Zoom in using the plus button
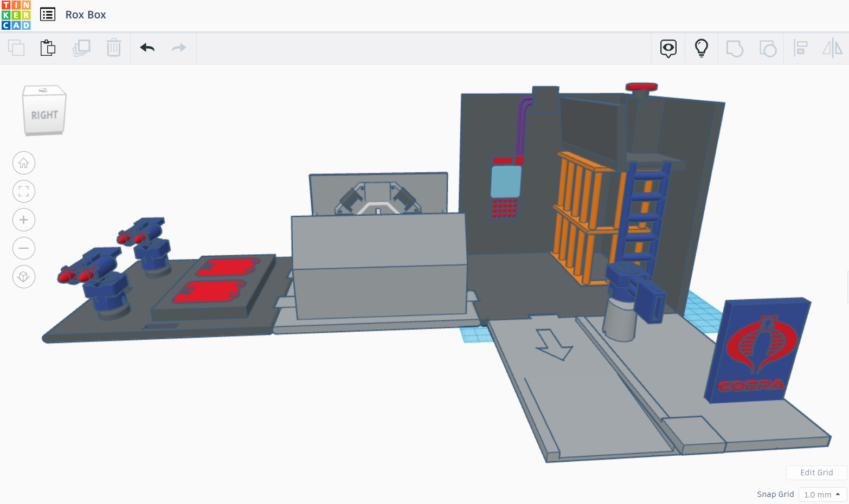 pos(23,219)
